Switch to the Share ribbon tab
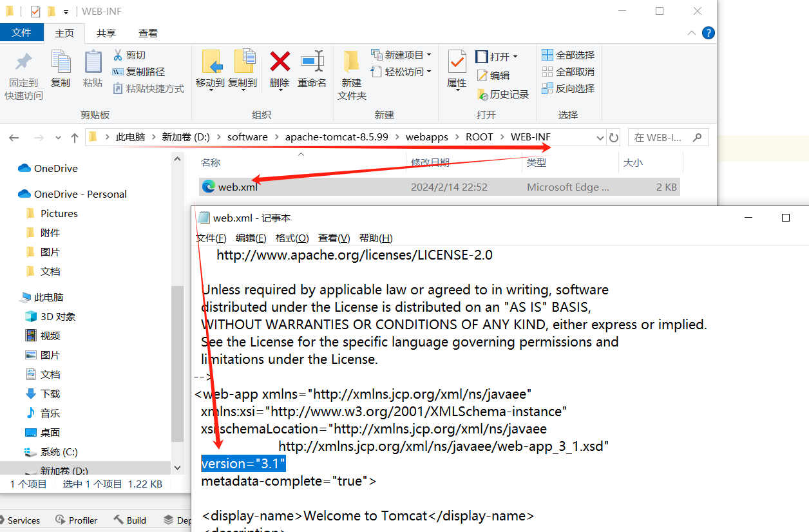This screenshot has height=532, width=809. pos(106,33)
